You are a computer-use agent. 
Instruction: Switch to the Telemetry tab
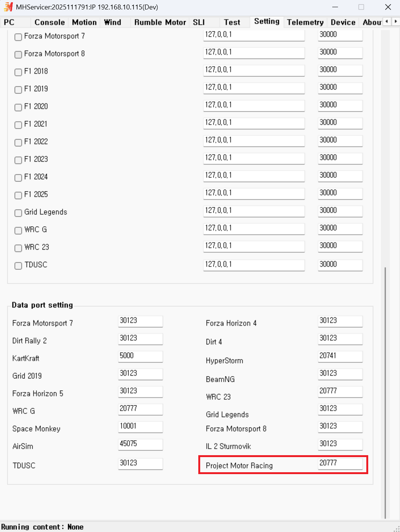pos(305,22)
